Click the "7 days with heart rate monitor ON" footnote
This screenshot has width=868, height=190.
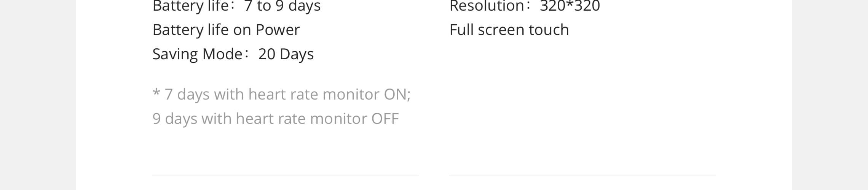(287, 95)
